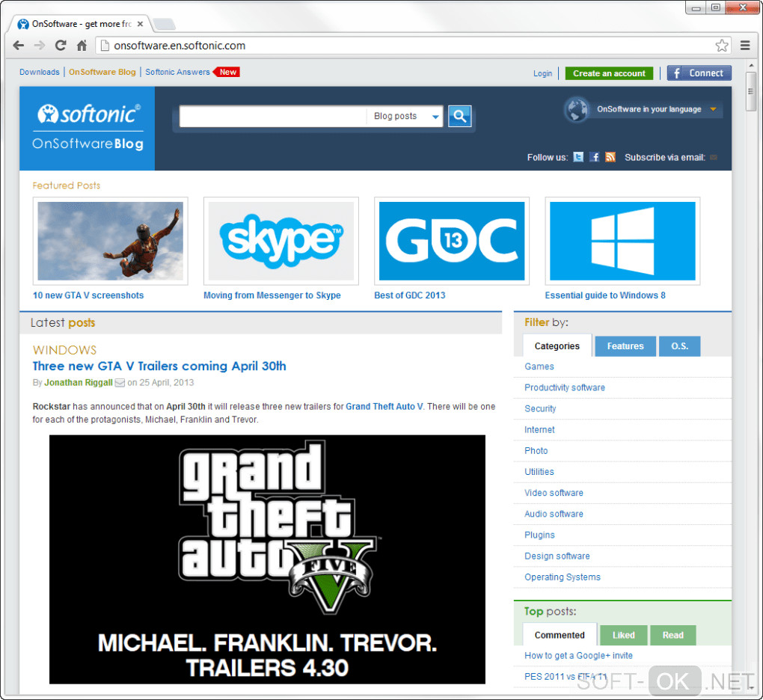Switch to the Features filter tab
This screenshot has height=700, width=763.
pos(625,346)
